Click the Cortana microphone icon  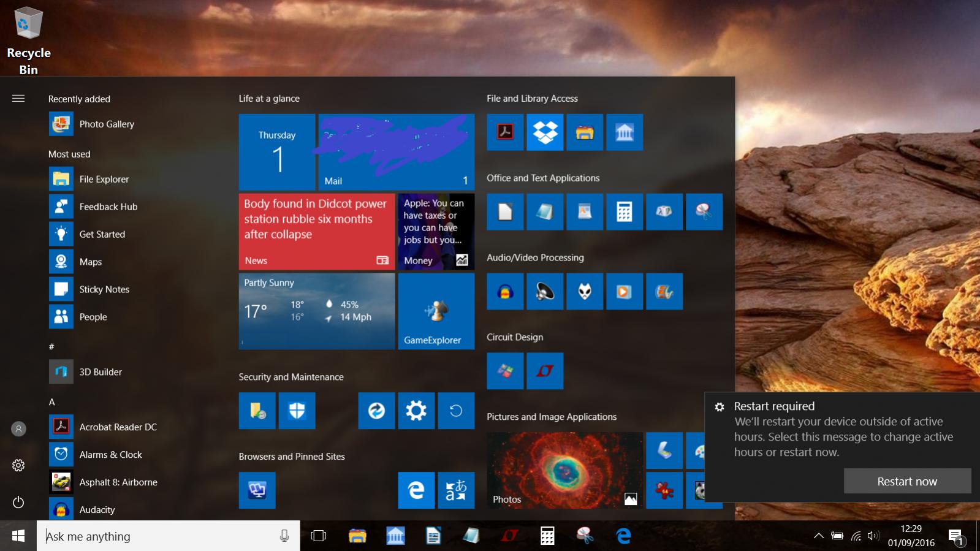tap(284, 536)
